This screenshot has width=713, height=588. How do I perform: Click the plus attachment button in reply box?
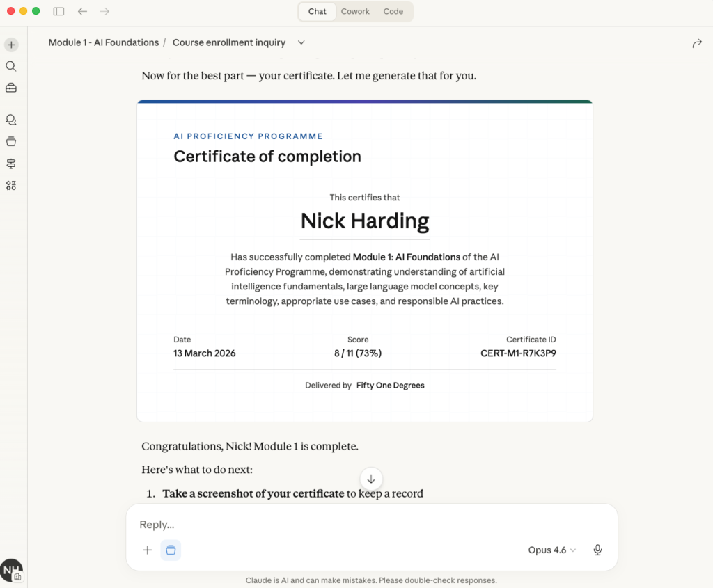pos(148,550)
